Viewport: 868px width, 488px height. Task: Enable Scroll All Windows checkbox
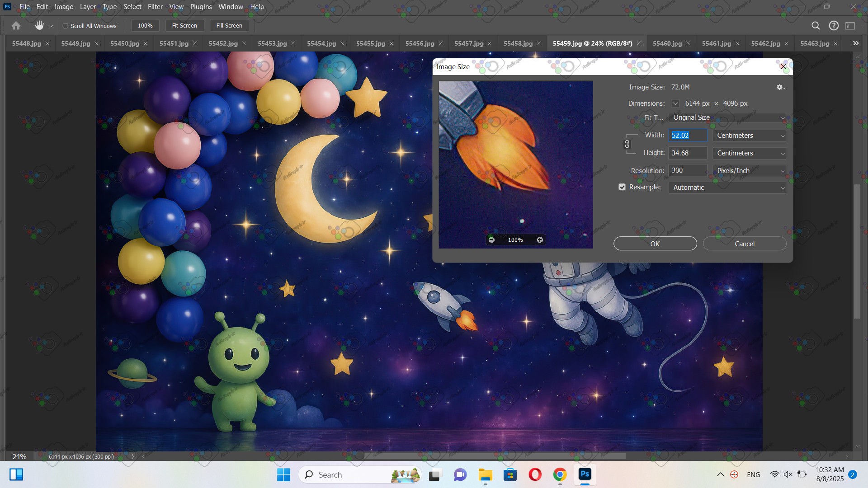coord(66,26)
